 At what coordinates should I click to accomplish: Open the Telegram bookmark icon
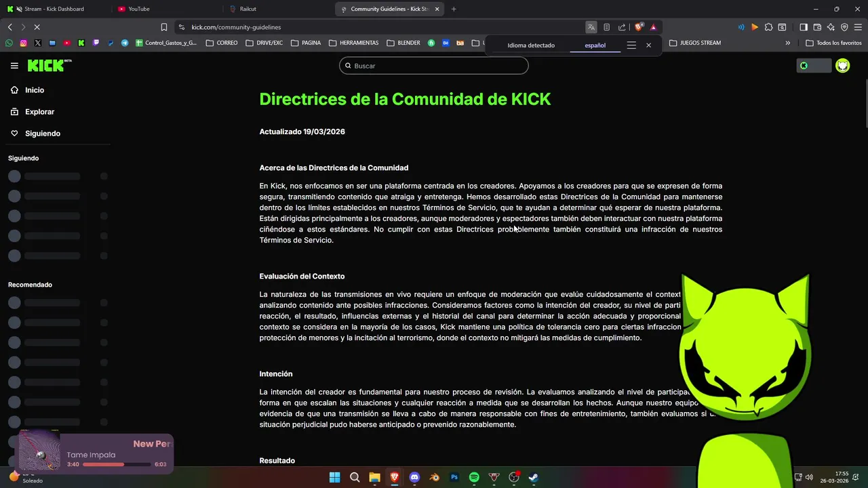pyautogui.click(x=125, y=43)
